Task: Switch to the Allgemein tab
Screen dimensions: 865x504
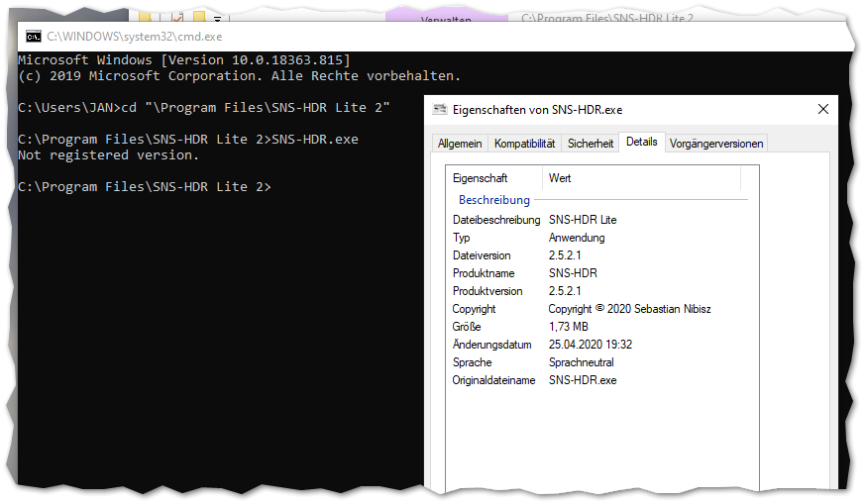Action: [460, 144]
